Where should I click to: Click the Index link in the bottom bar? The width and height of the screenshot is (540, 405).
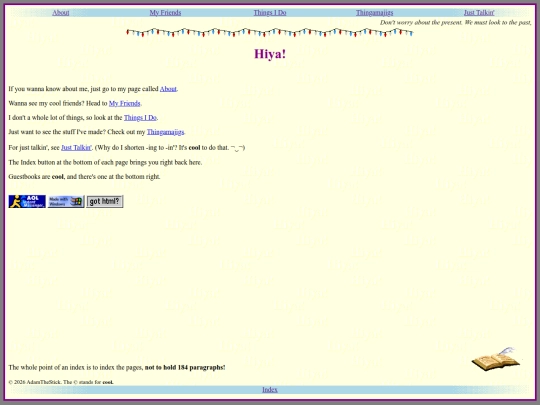[270, 390]
